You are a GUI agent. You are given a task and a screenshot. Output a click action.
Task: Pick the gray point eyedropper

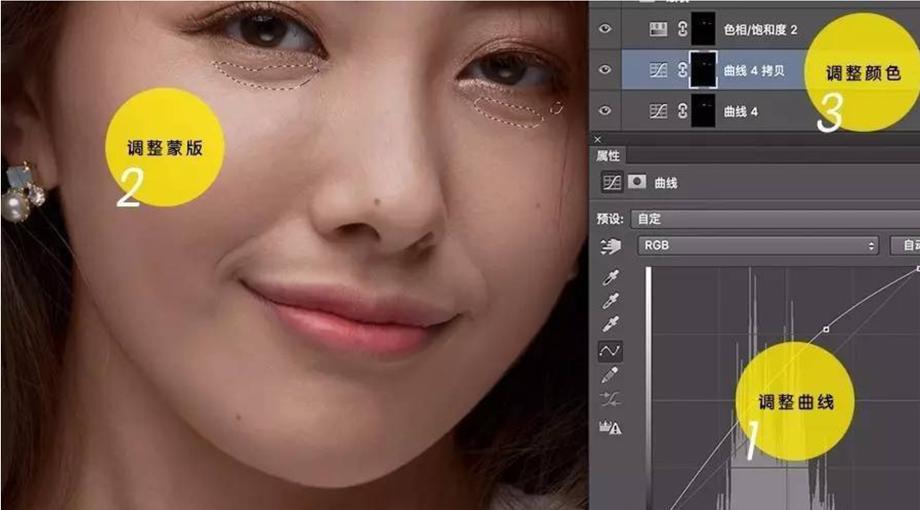pyautogui.click(x=610, y=300)
